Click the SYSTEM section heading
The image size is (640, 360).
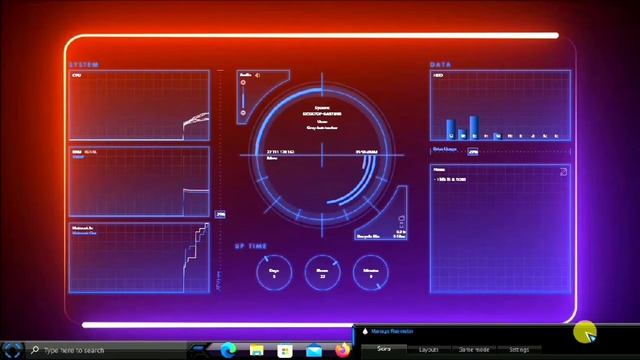(84, 64)
